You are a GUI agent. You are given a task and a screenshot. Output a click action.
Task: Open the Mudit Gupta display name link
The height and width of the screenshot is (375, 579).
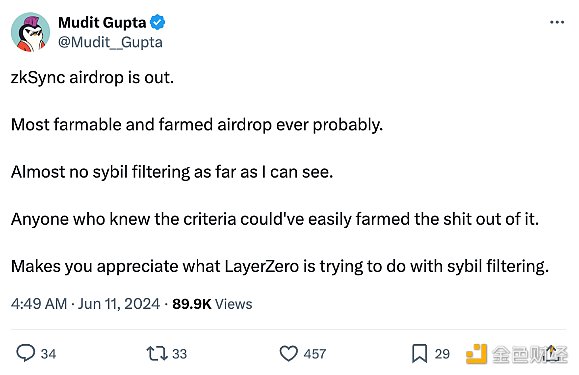click(102, 23)
